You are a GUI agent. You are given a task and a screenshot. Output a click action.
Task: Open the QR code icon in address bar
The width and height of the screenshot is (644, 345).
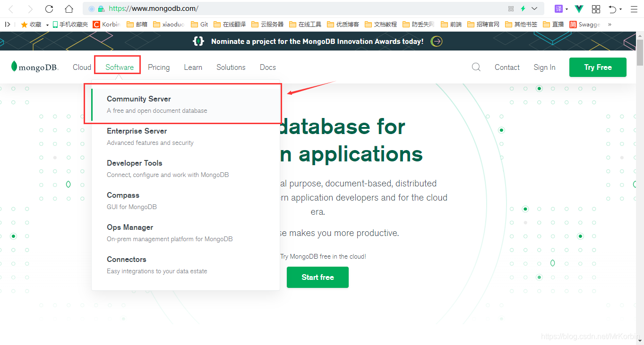coord(511,8)
